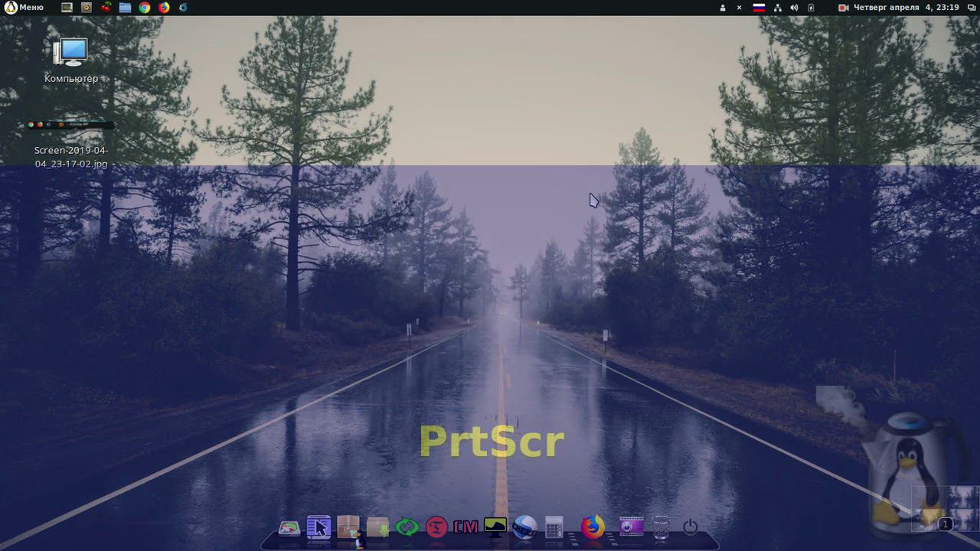The width and height of the screenshot is (980, 551).
Task: Open the disk utility icon in dock
Action: 289,528
